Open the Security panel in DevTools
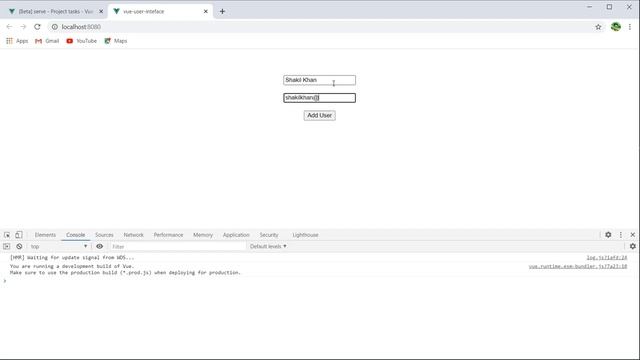Screen dimensions: 640x360 (269, 235)
